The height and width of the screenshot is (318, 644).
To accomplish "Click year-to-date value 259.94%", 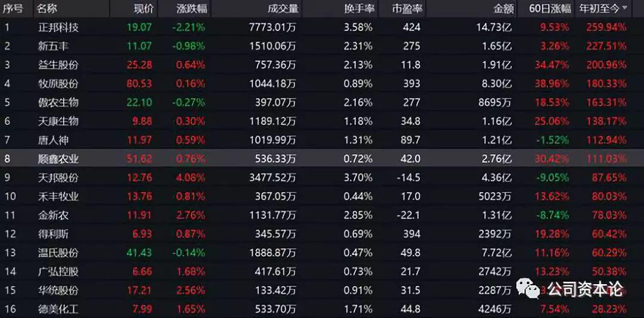I will tap(606, 27).
